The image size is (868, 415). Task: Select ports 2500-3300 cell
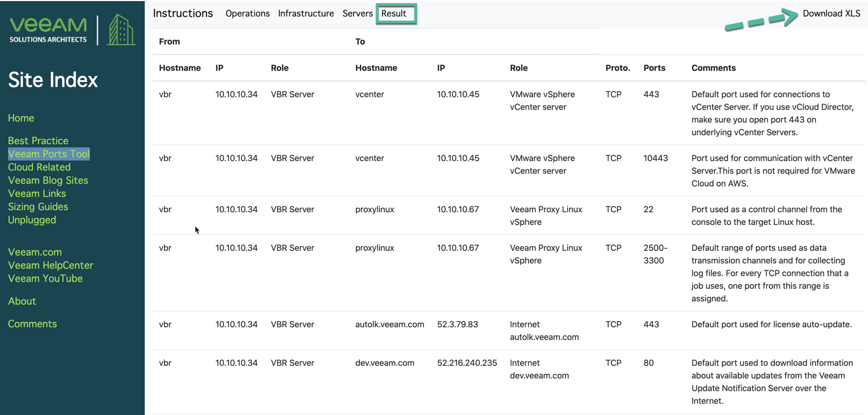pyautogui.click(x=656, y=254)
